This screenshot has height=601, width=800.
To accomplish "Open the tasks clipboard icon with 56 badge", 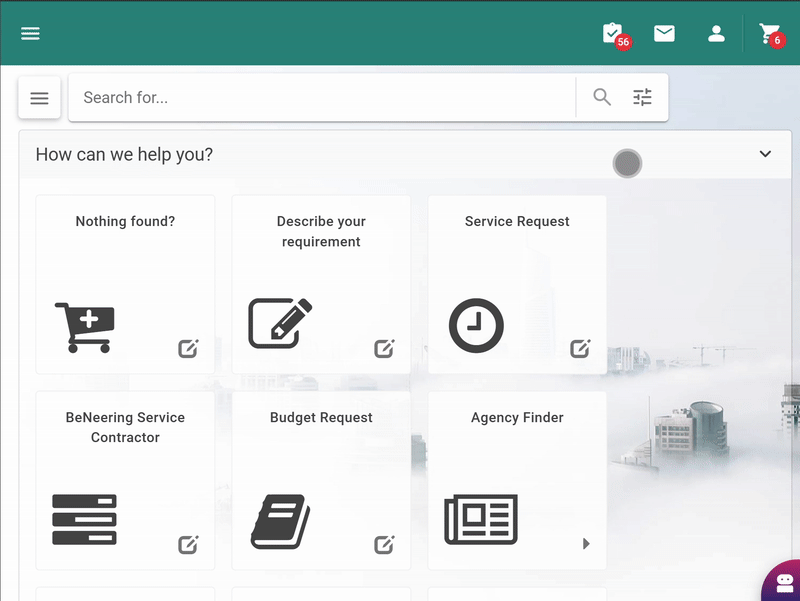I will point(613,34).
